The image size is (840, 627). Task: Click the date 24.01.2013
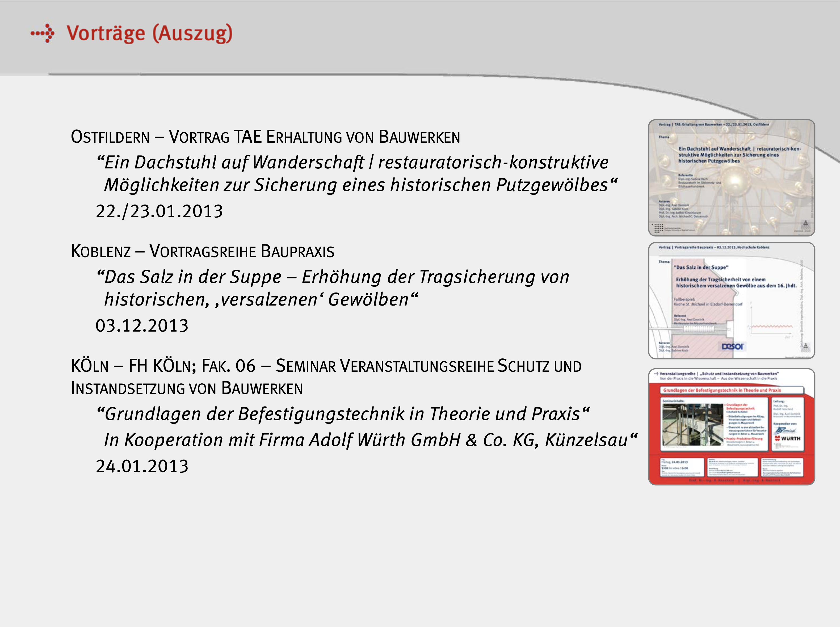click(142, 467)
